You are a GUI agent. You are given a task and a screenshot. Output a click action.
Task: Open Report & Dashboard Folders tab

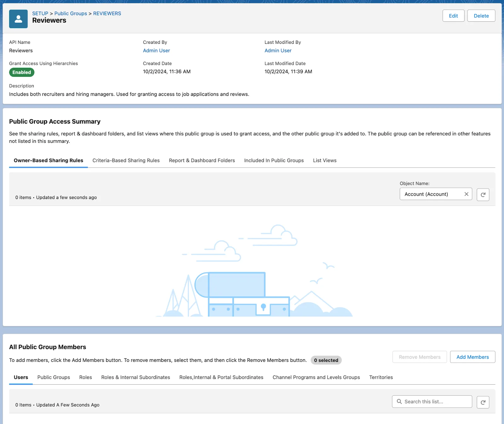point(202,160)
